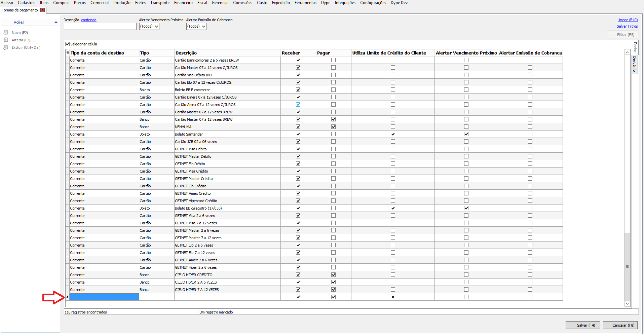The width and height of the screenshot is (644, 334).
Task: Uncheck Pagar for CIELO HIPER CREDITO
Action: point(333,275)
